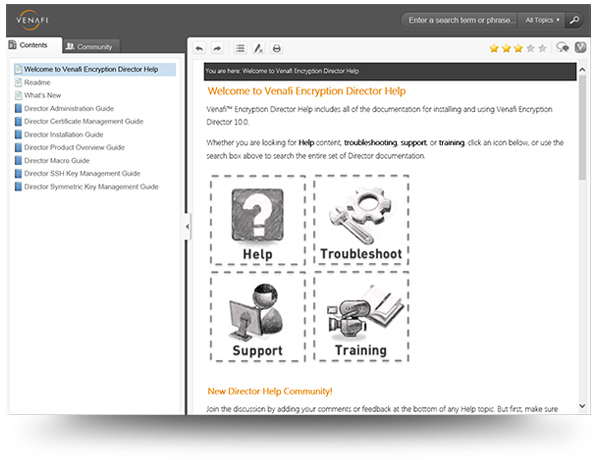600x460 pixels.
Task: Click the remove highlighting icon
Action: pos(258,49)
